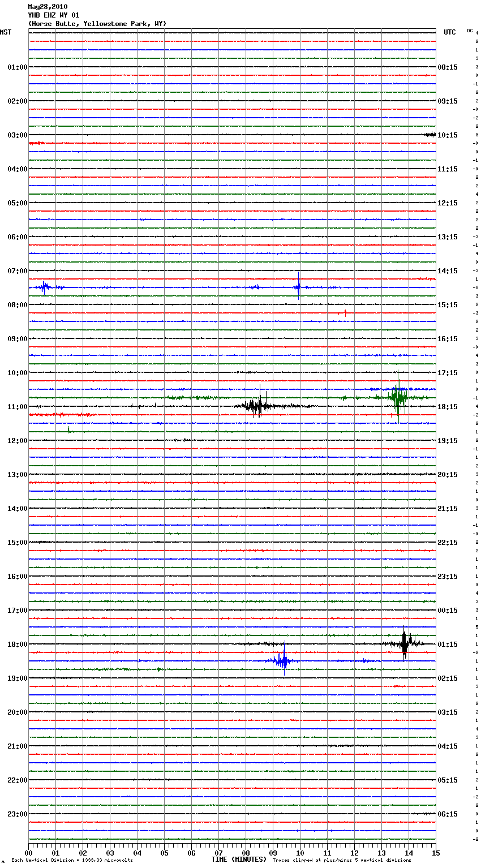The width and height of the screenshot is (481, 868).
Task: Click the 03:15 UTC time label
Action: (448, 712)
